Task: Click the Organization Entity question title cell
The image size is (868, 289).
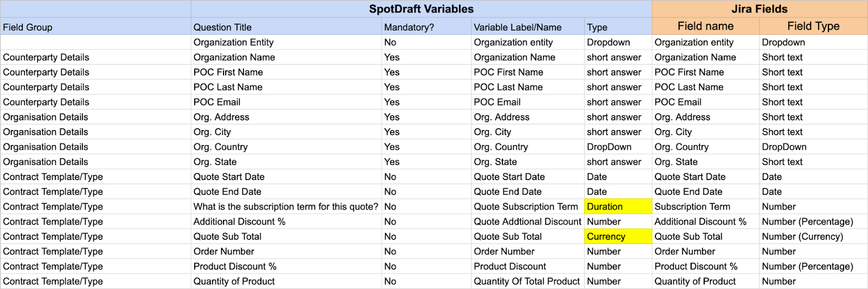Action: pyautogui.click(x=233, y=42)
